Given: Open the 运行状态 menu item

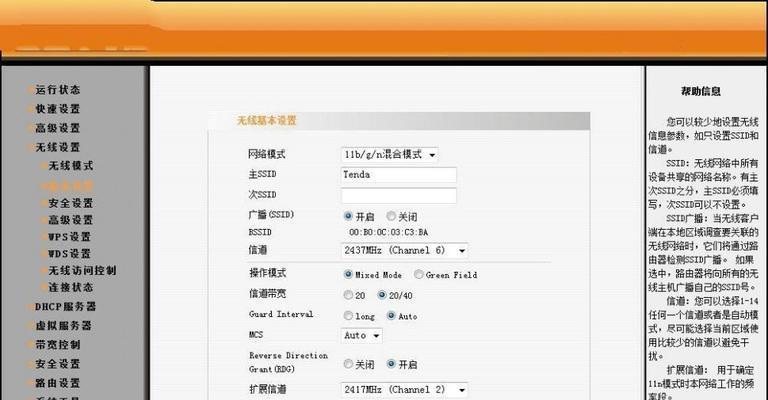Looking at the screenshot, I should pos(57,90).
